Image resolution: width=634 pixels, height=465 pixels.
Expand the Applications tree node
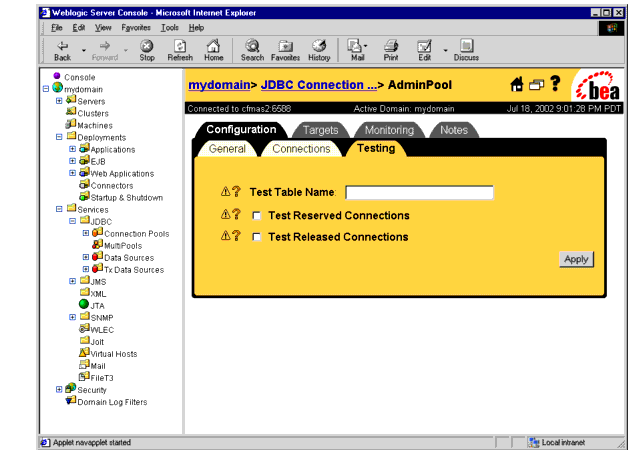point(72,149)
